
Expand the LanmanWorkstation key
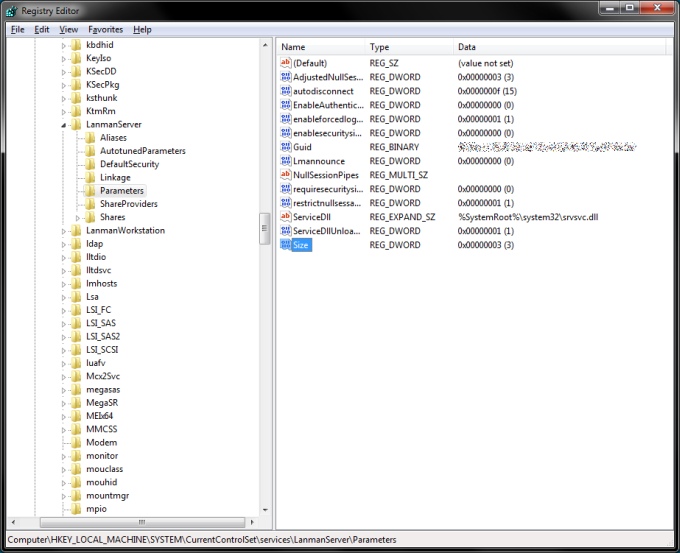pos(64,231)
